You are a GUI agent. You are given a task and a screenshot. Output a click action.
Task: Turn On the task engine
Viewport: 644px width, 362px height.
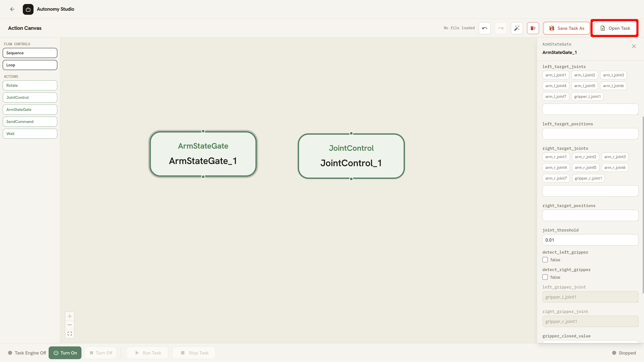point(65,353)
